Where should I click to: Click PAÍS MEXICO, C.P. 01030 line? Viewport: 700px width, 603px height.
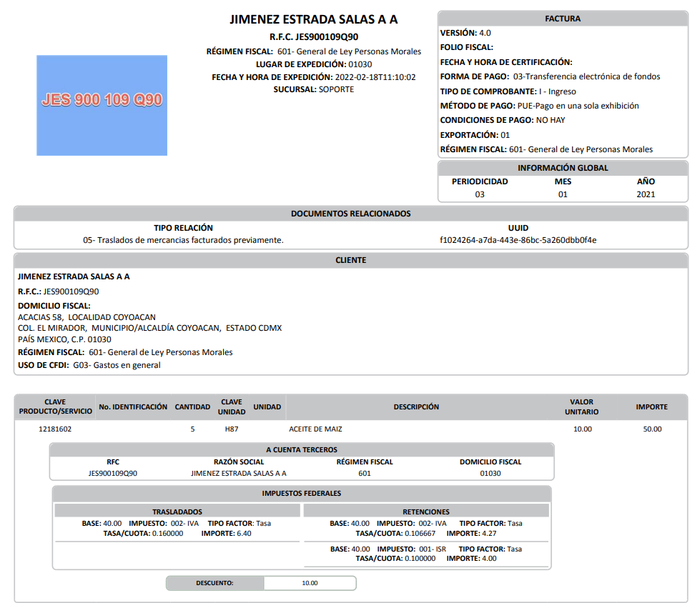[x=65, y=339]
